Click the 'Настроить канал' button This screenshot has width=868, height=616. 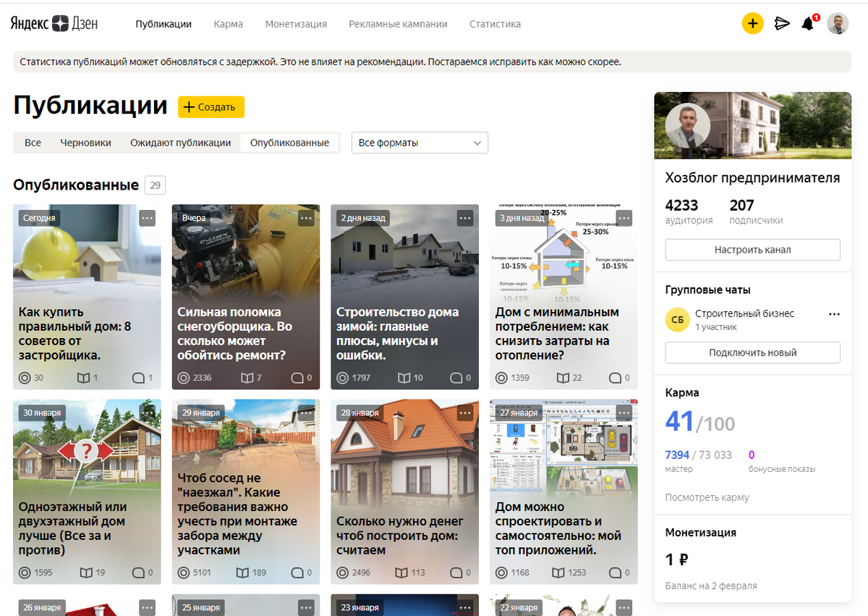(x=753, y=250)
